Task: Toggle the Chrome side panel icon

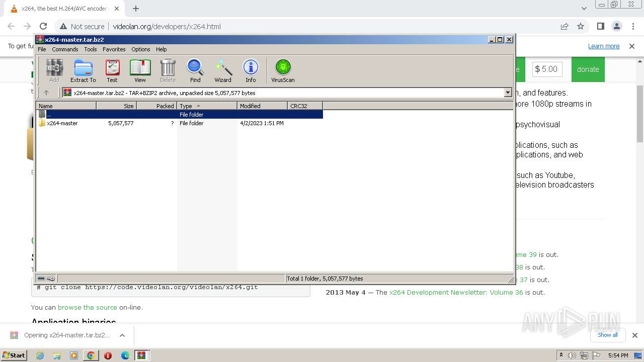Action: pos(600,26)
